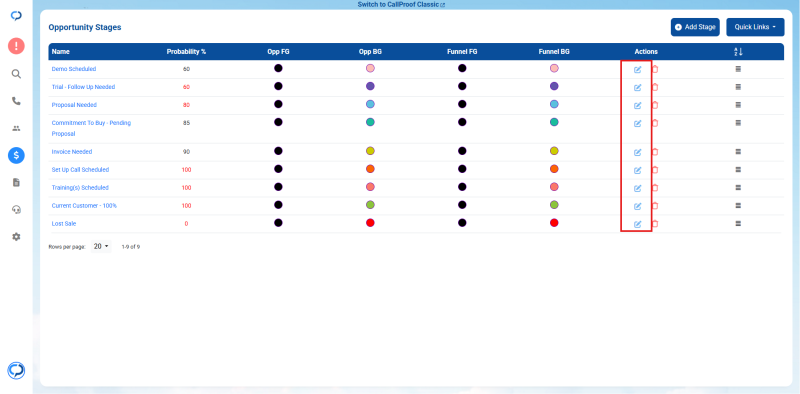Edit the Proposal Needed stage
The image size is (800, 394).
click(x=637, y=105)
